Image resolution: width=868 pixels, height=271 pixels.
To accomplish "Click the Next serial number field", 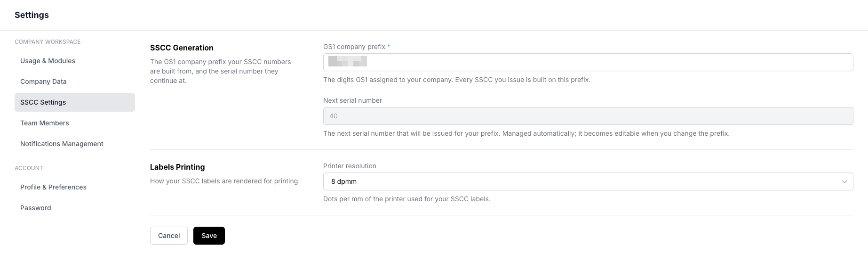I will point(588,116).
